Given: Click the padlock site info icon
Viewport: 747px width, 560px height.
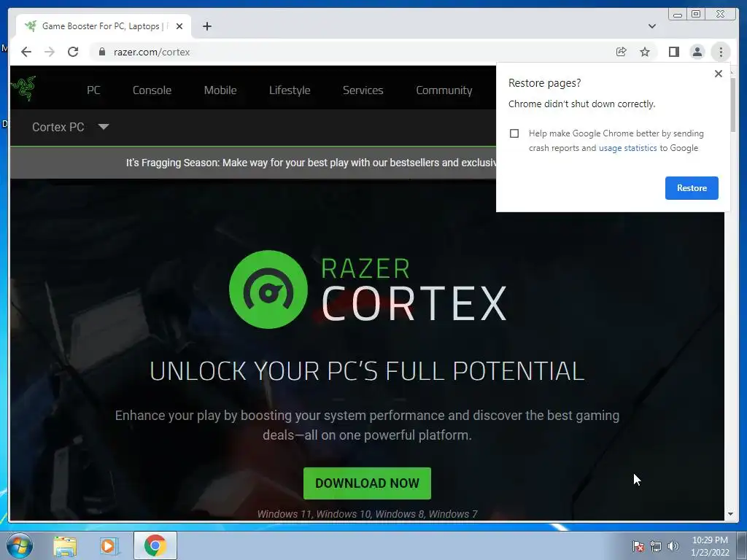Looking at the screenshot, I should 102,52.
